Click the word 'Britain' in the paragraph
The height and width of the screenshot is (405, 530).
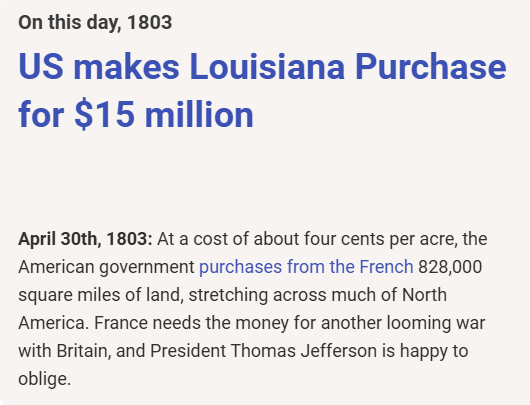click(83, 351)
